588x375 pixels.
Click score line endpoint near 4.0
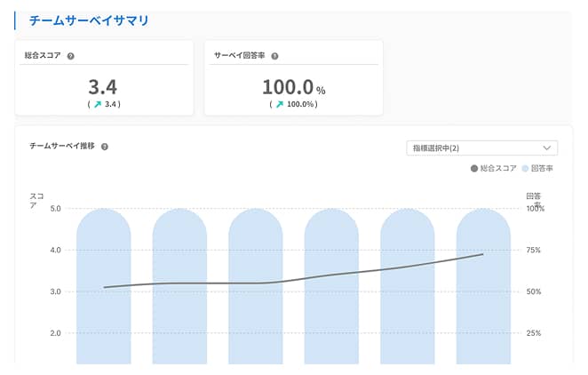click(483, 254)
